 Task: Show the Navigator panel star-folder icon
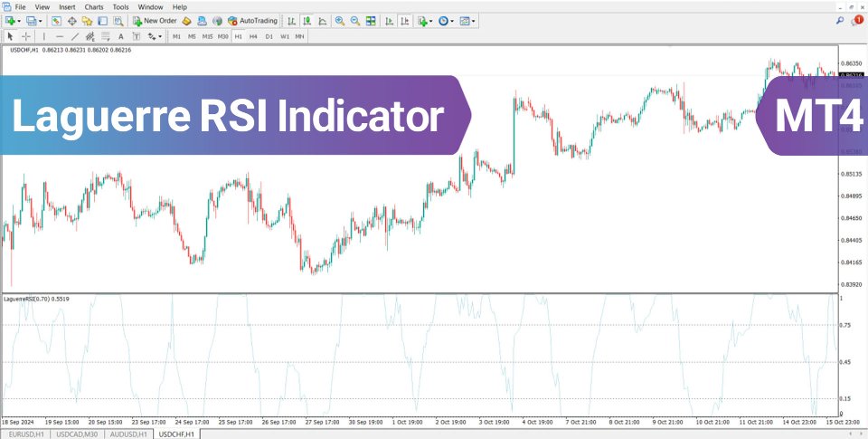coord(87,21)
